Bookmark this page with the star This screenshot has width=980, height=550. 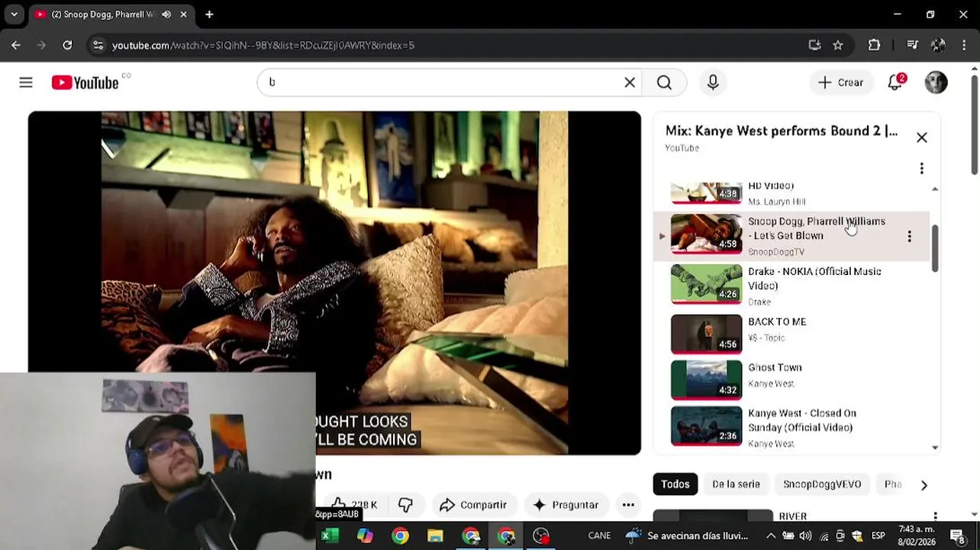pos(838,45)
